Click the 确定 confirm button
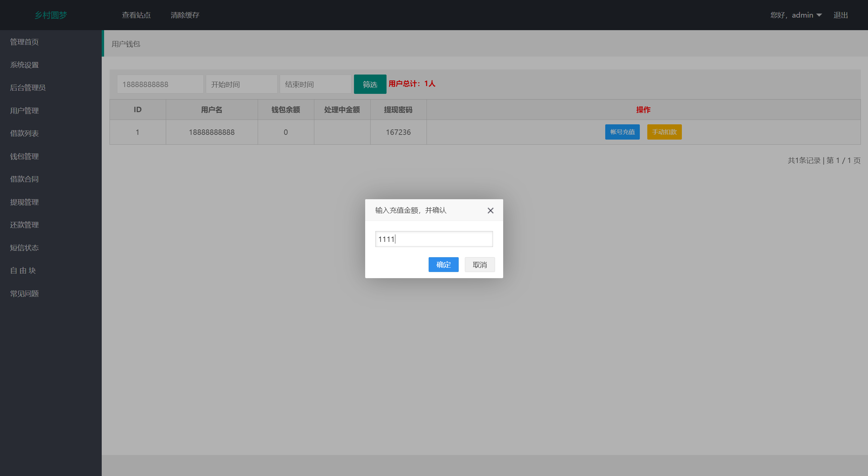Screen dimensions: 868x476 443,265
